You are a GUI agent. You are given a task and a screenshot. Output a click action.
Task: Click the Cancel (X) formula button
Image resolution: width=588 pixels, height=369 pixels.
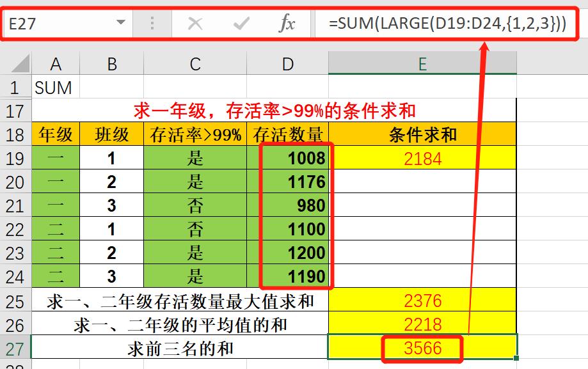tap(195, 24)
